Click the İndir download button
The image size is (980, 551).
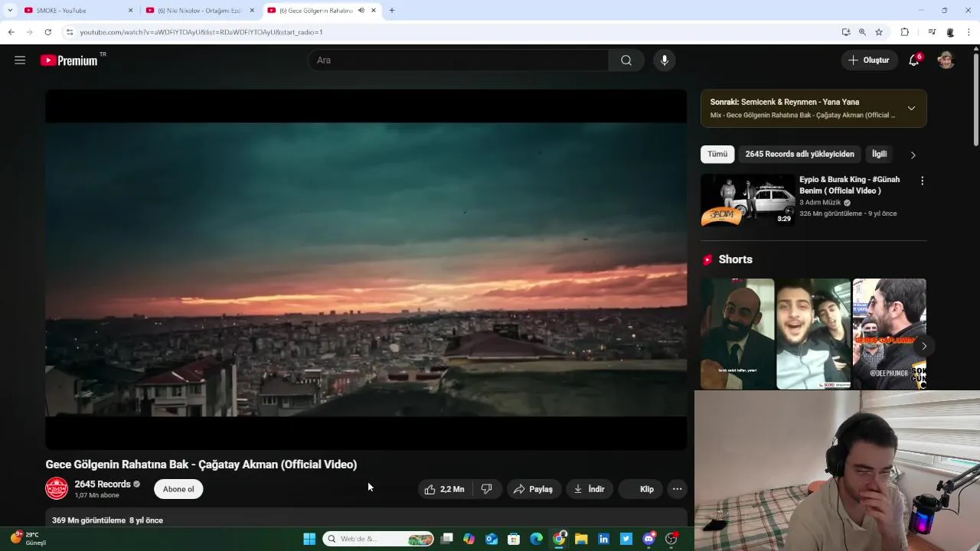click(590, 489)
